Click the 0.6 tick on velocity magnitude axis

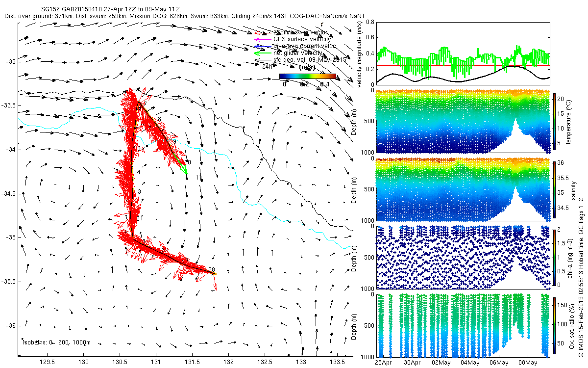pyautogui.click(x=370, y=38)
